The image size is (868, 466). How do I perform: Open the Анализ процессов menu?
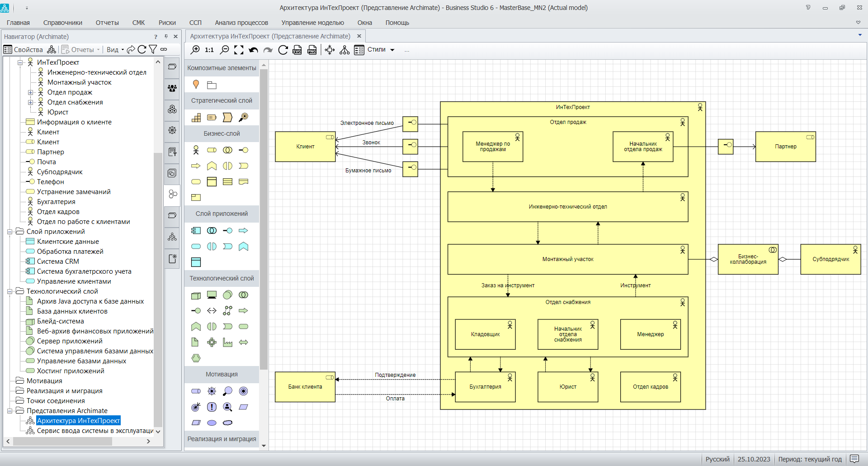click(241, 23)
